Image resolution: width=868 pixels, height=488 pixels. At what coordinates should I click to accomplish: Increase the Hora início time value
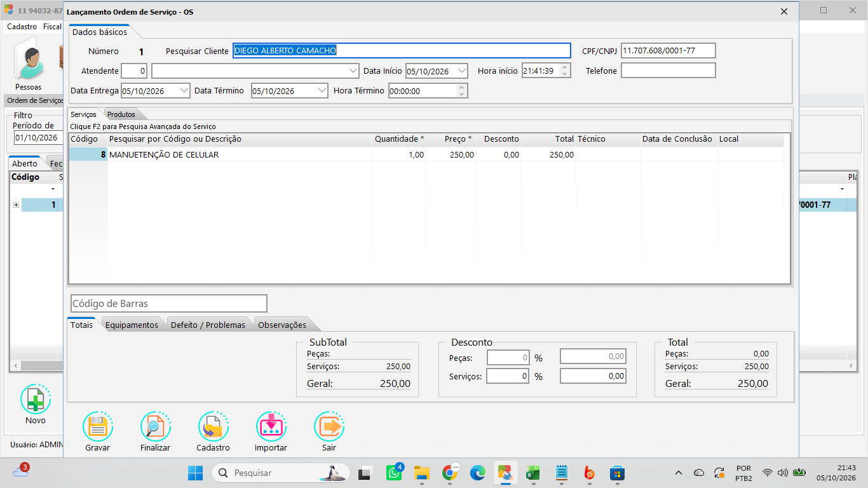[x=565, y=67]
